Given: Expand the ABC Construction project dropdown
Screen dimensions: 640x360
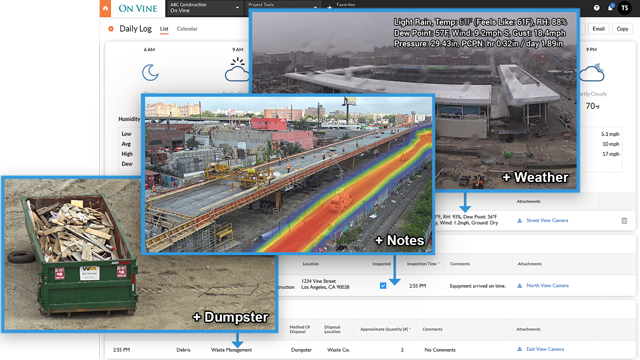Looking at the screenshot, I should (204, 8).
